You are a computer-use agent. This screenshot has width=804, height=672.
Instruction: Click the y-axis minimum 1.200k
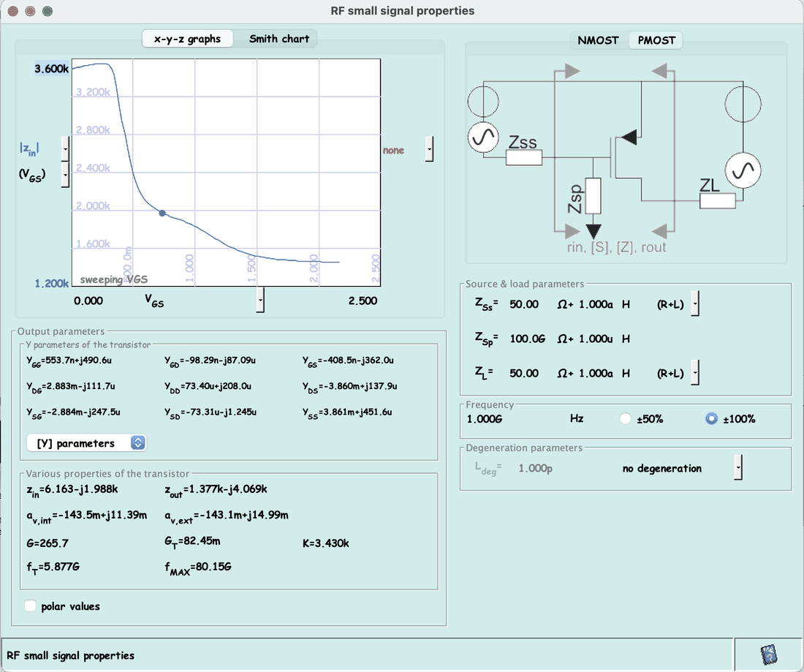[x=51, y=283]
